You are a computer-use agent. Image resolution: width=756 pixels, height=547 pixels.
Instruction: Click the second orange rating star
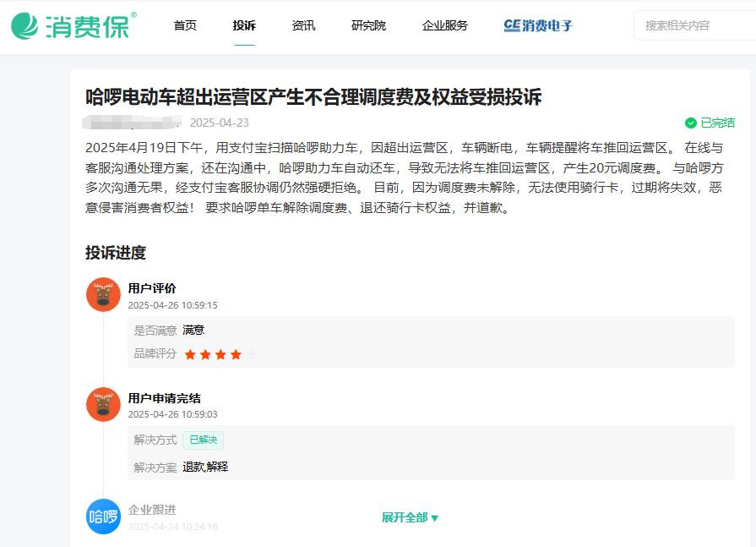[x=205, y=355]
